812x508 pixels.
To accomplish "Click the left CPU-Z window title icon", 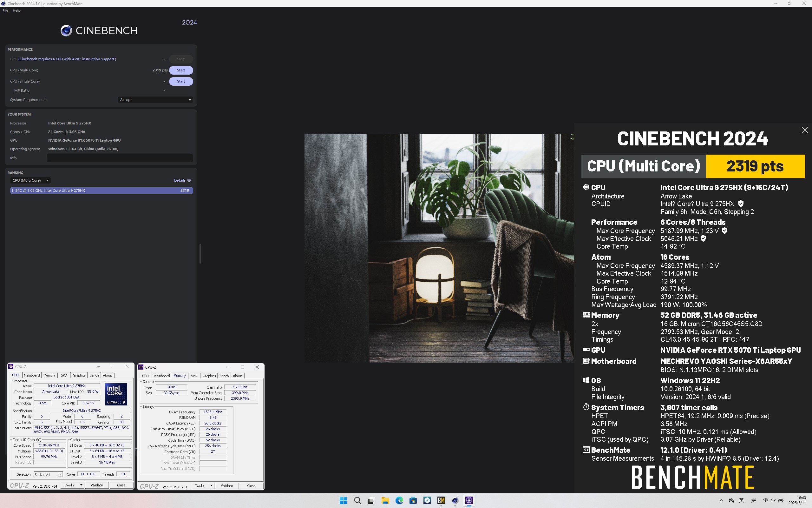I will pyautogui.click(x=11, y=366).
